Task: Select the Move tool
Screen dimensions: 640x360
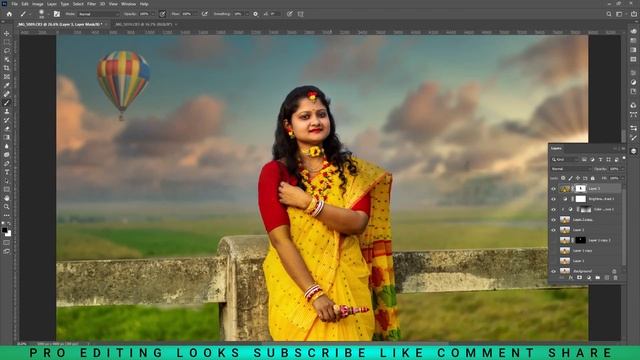Action: [7, 33]
